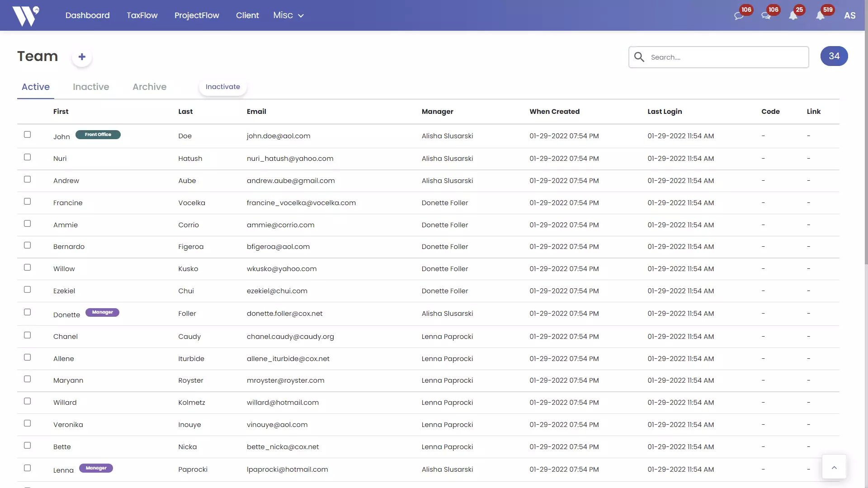Navigate to TaxFlow in the top menu
Image resolution: width=868 pixels, height=488 pixels.
pyautogui.click(x=142, y=15)
